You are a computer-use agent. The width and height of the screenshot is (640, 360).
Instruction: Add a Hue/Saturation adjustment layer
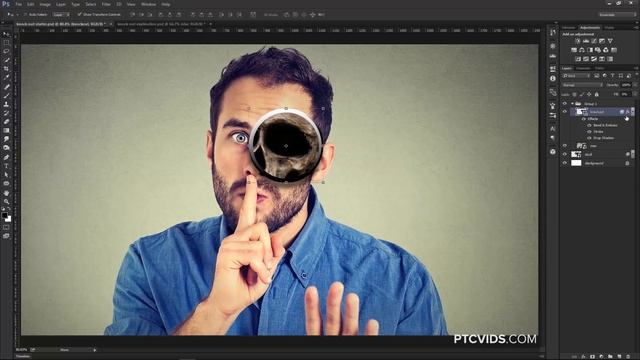(574, 50)
